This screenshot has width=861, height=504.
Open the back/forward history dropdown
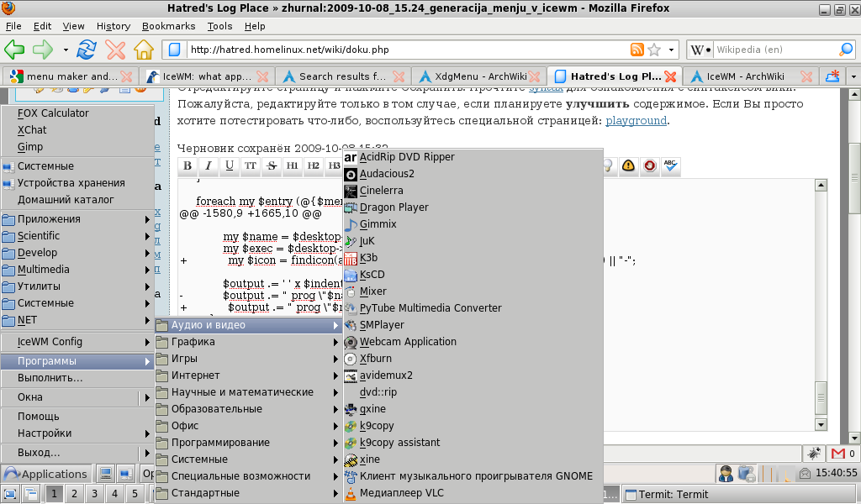pos(66,50)
